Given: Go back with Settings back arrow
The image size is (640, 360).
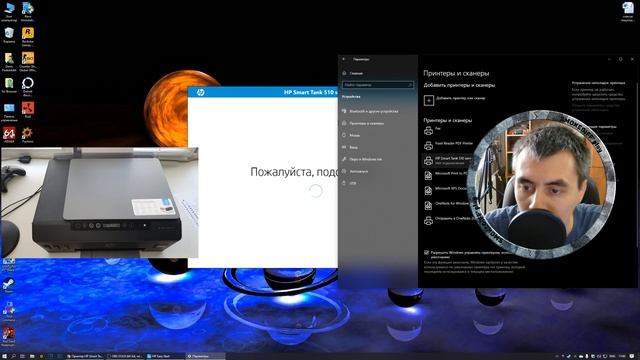Looking at the screenshot, I should (x=344, y=59).
